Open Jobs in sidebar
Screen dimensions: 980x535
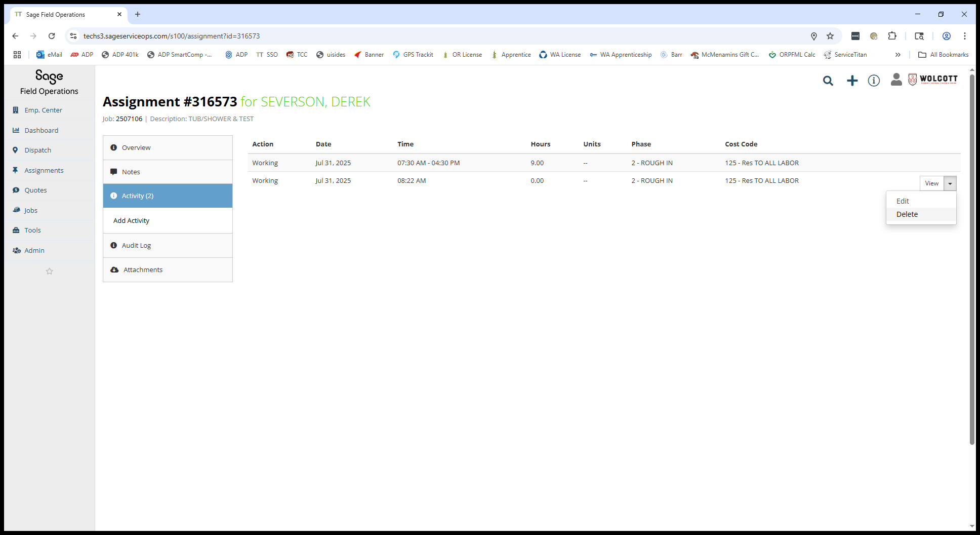tap(31, 210)
